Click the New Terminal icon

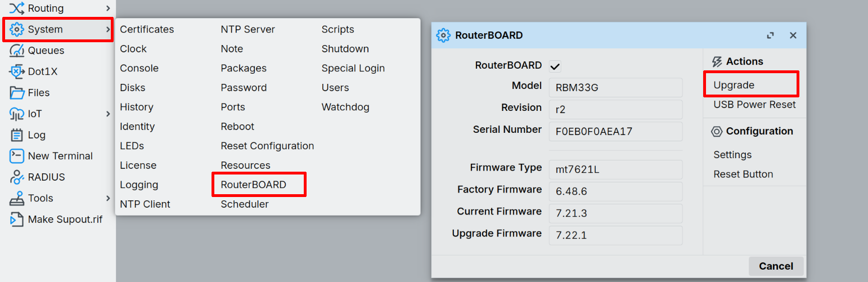tap(17, 156)
